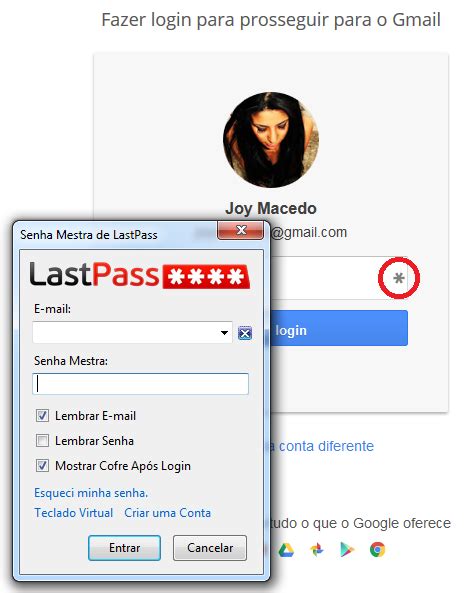The height and width of the screenshot is (593, 472).
Task: Close the Senha Mestra de LastPass dialog
Action: point(241,230)
